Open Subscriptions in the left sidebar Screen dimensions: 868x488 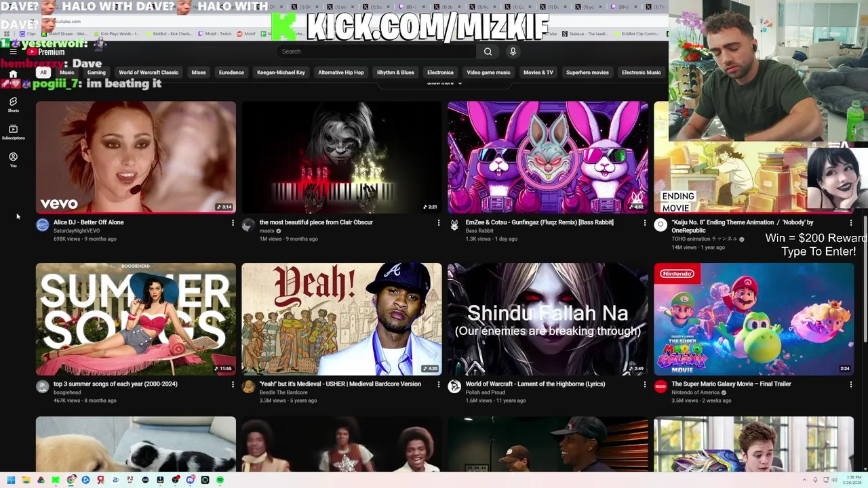13,131
